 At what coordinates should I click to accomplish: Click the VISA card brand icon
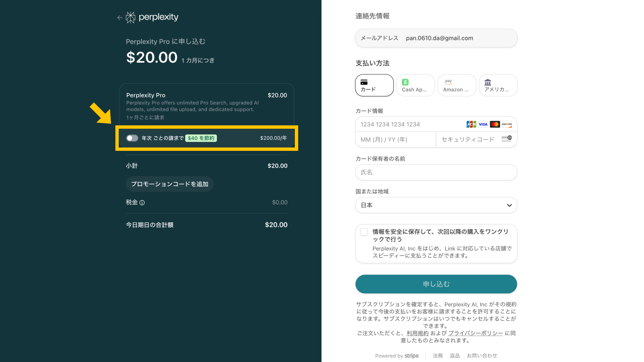coord(483,124)
